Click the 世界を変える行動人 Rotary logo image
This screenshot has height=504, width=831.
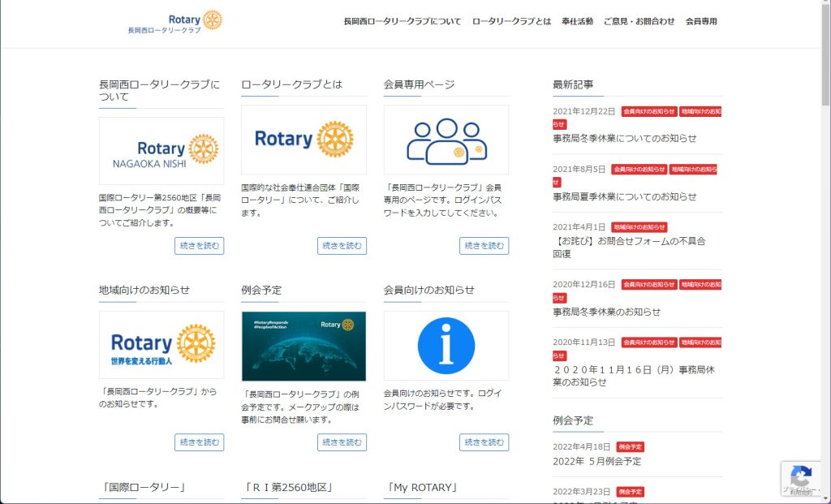coord(161,345)
